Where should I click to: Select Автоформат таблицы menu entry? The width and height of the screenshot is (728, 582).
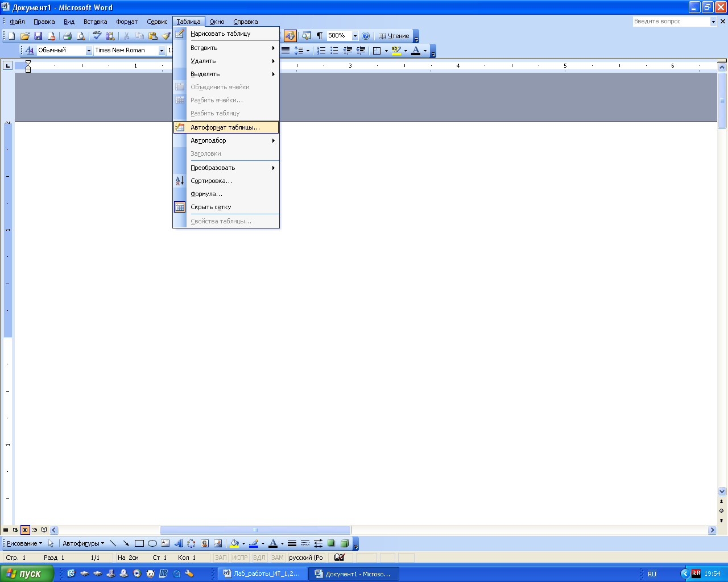pyautogui.click(x=226, y=127)
